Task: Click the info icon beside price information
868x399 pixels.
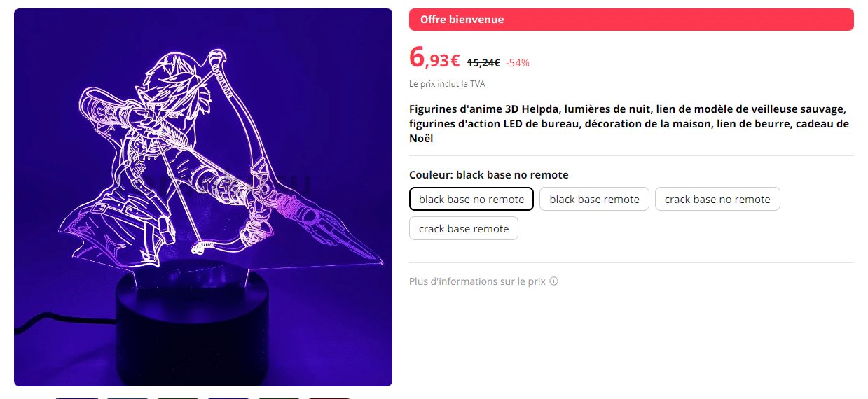Action: click(553, 281)
